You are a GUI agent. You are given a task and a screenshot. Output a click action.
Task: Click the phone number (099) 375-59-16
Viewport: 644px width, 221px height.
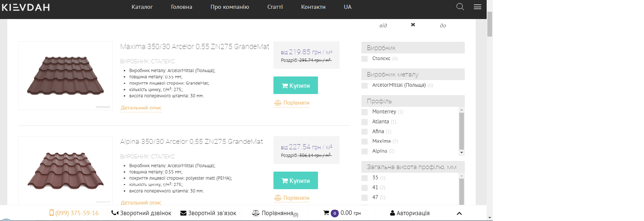pos(74,213)
